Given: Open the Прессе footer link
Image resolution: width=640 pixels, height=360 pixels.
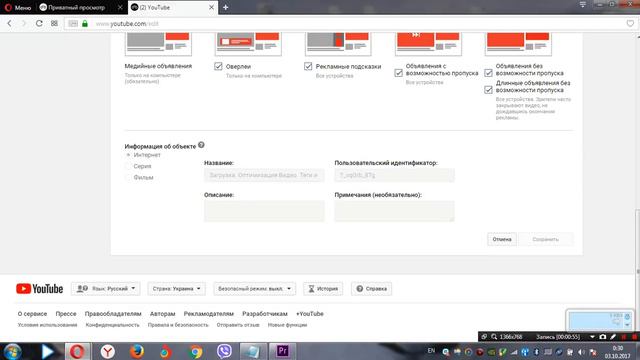Looking at the screenshot, I should pyautogui.click(x=66, y=314).
